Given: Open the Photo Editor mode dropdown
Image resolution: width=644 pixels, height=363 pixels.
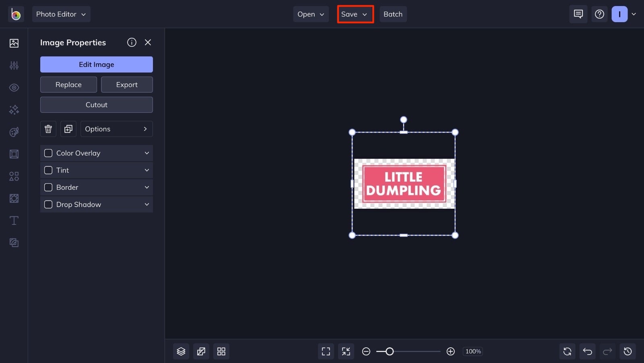Looking at the screenshot, I should [61, 14].
